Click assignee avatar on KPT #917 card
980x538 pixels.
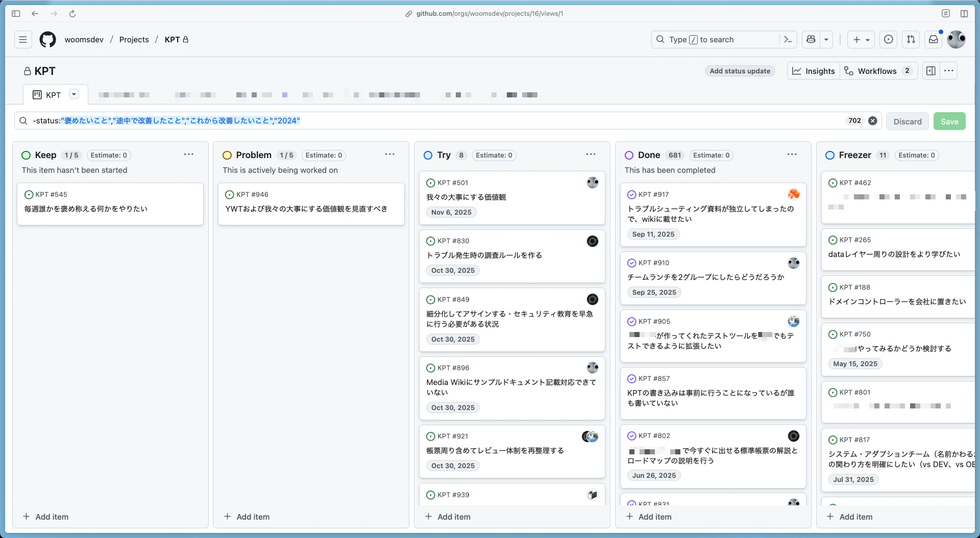(x=793, y=194)
